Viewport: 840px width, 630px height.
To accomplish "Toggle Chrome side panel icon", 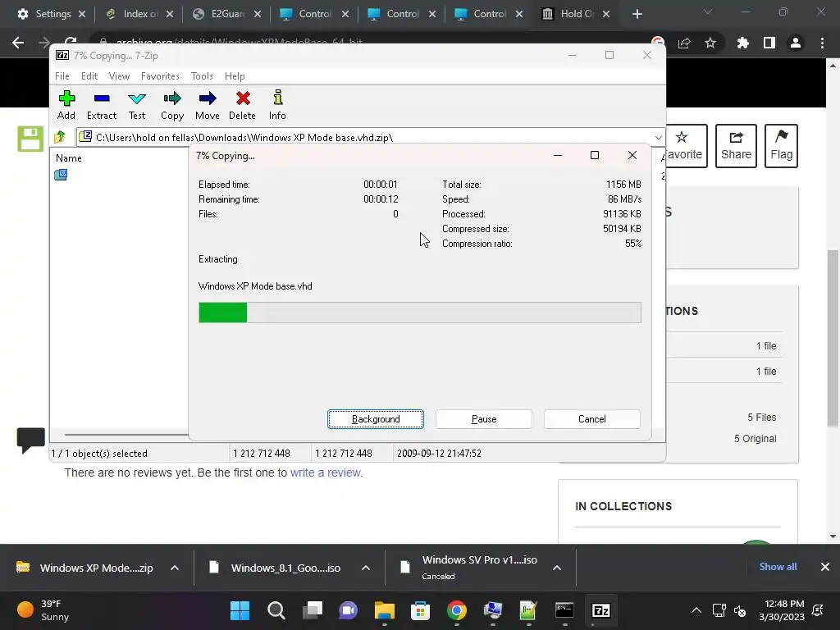I will (769, 43).
